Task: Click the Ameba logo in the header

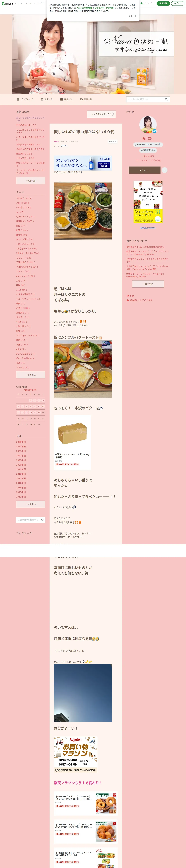Action: pos(7,3)
